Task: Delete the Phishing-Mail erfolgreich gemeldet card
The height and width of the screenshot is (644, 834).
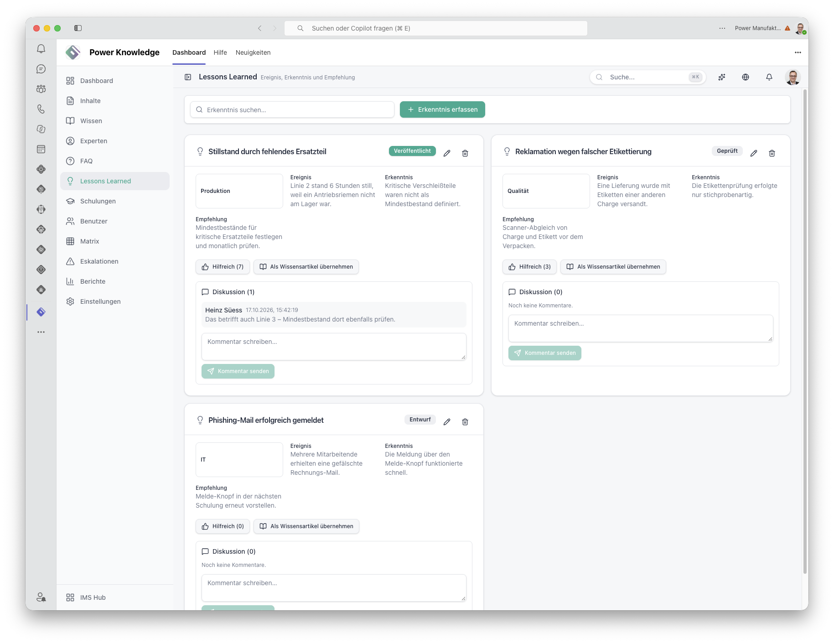Action: point(465,422)
